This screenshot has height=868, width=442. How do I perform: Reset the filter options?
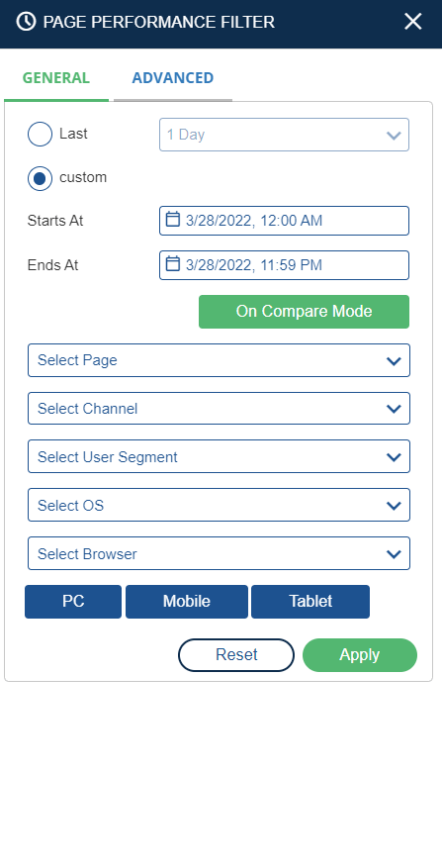[236, 655]
